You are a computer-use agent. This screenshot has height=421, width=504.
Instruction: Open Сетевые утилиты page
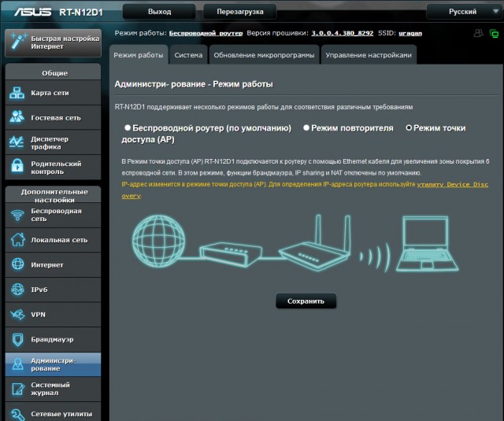[53, 412]
